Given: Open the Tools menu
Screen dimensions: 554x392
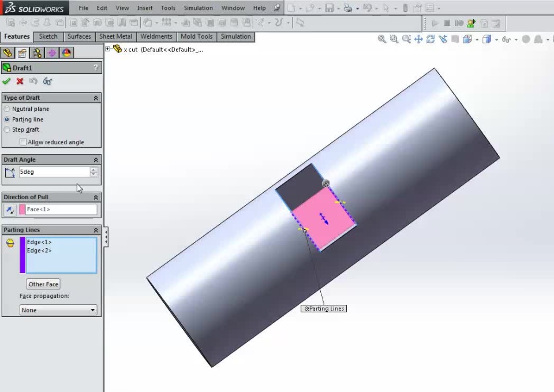Looking at the screenshot, I should (168, 8).
